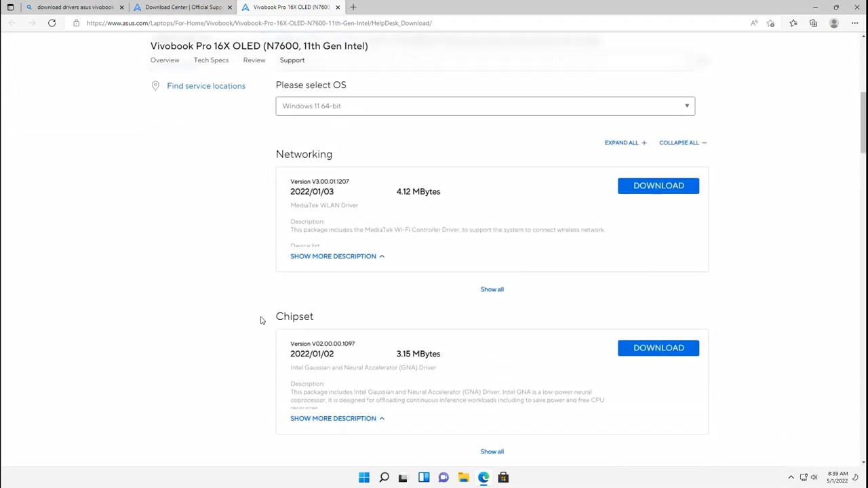Open a new browser tab
This screenshot has height=488, width=868.
(x=353, y=7)
